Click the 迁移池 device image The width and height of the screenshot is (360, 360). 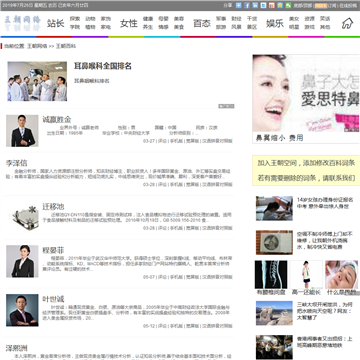click(x=22, y=217)
